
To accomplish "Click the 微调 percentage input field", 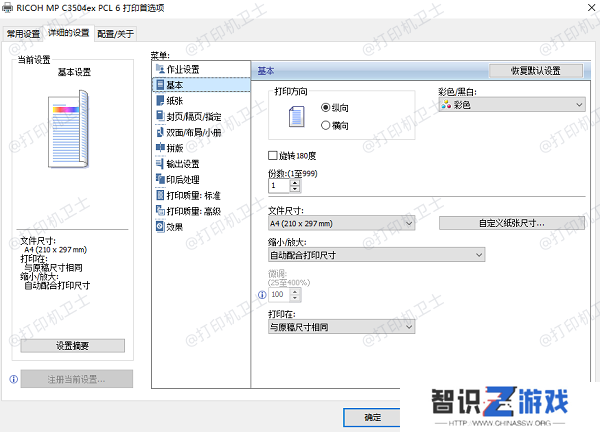I will pyautogui.click(x=279, y=294).
